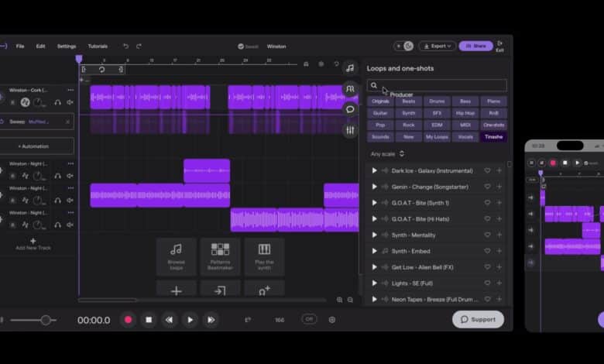The image size is (604, 364).
Task: Open the Winston - Cork track three-dot menu
Action: (x=70, y=90)
